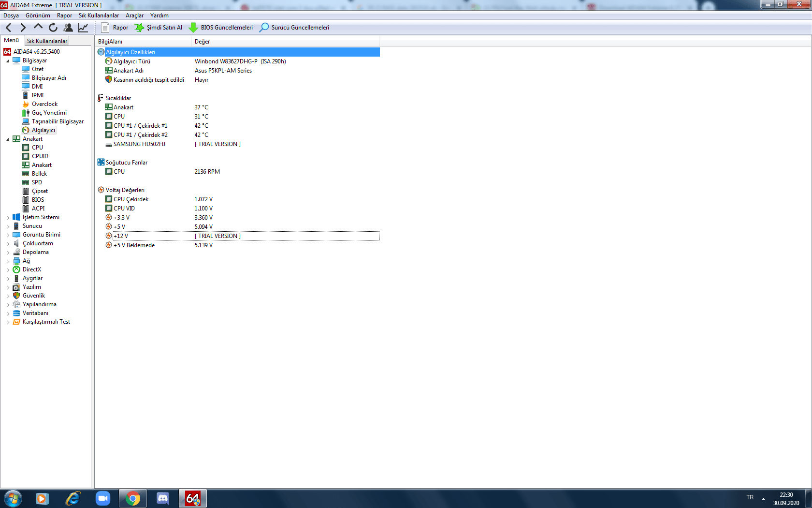Viewport: 812px width, 508px height.
Task: Open Google Chrome from the taskbar
Action: [133, 498]
